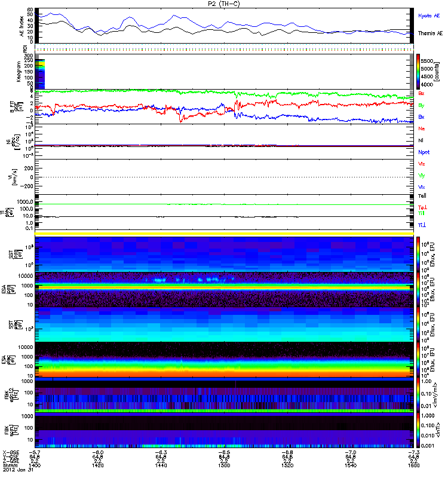
Task: Click the plot title 'P2 (TH-C)'
Action: (x=223, y=4)
